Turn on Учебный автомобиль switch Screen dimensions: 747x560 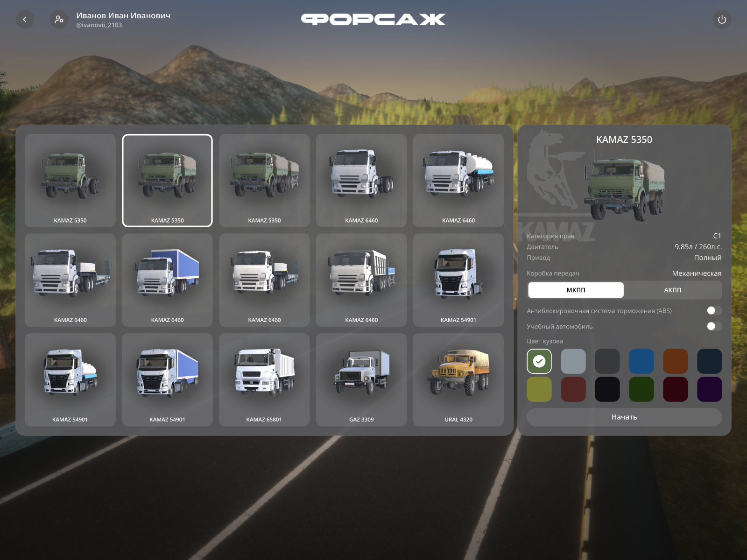click(x=713, y=326)
